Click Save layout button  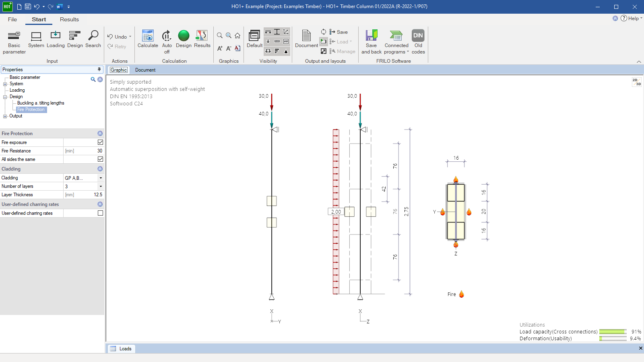click(x=339, y=32)
